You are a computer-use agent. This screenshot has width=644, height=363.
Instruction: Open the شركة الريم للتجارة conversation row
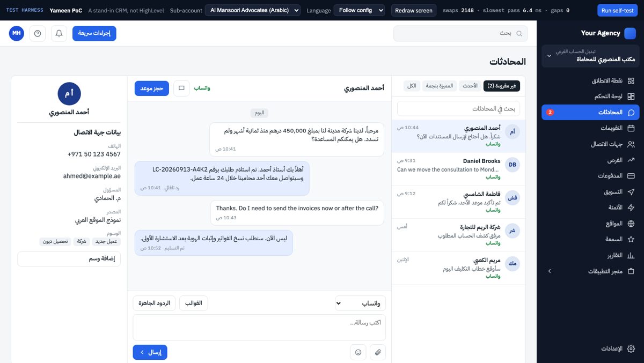tap(459, 235)
